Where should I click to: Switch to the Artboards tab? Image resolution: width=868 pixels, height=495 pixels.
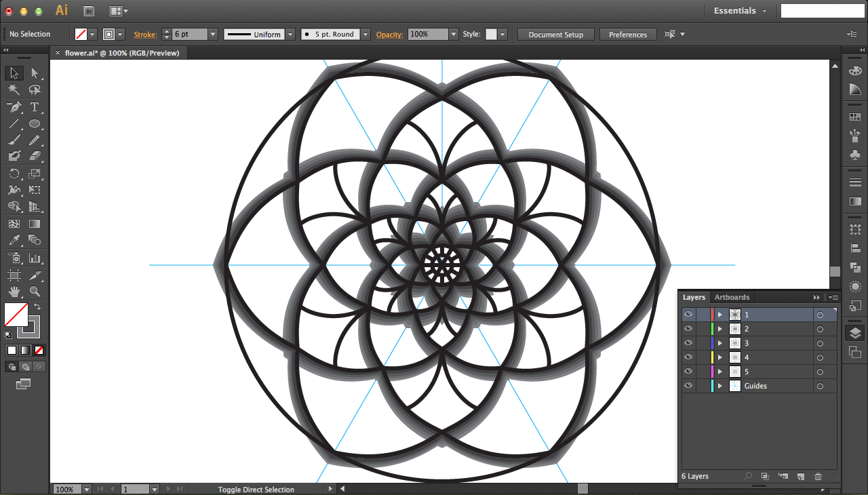(732, 297)
